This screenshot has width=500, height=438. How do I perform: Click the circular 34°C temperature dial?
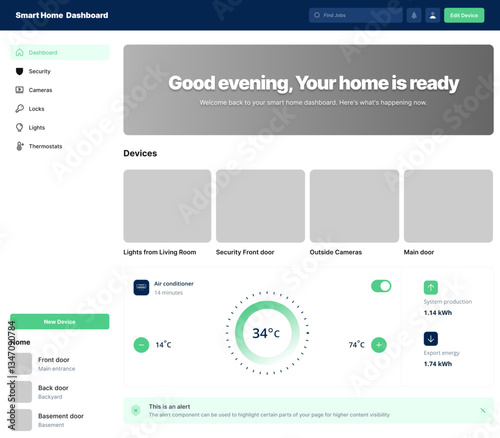pyautogui.click(x=267, y=333)
